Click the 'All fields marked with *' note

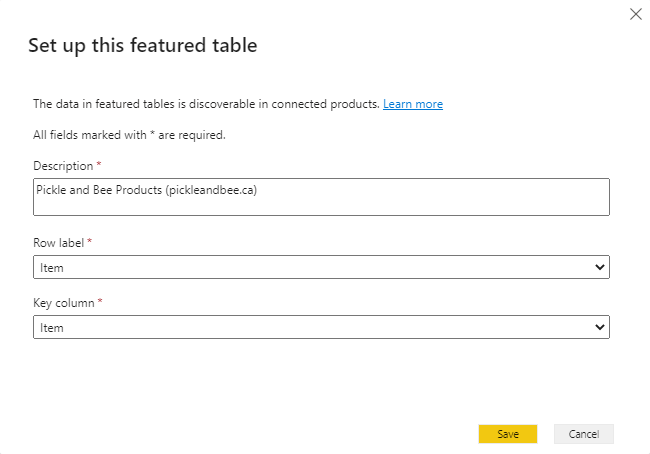click(x=129, y=135)
